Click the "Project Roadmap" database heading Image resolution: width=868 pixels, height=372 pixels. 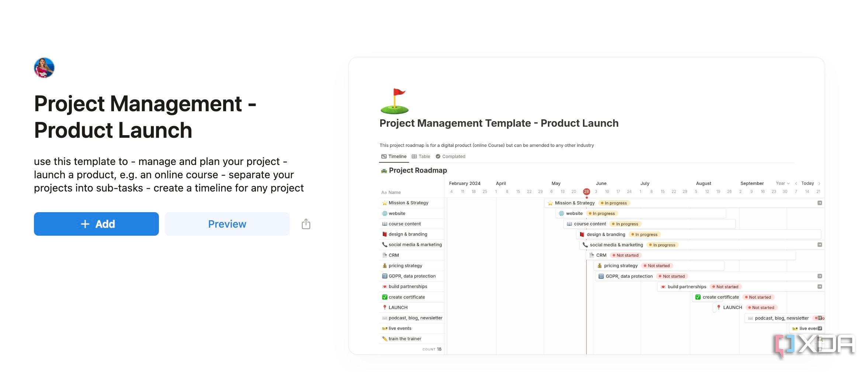(418, 170)
